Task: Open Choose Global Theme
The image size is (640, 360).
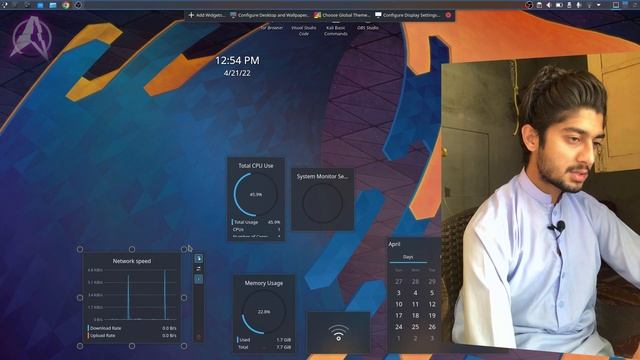Action: pyautogui.click(x=342, y=15)
